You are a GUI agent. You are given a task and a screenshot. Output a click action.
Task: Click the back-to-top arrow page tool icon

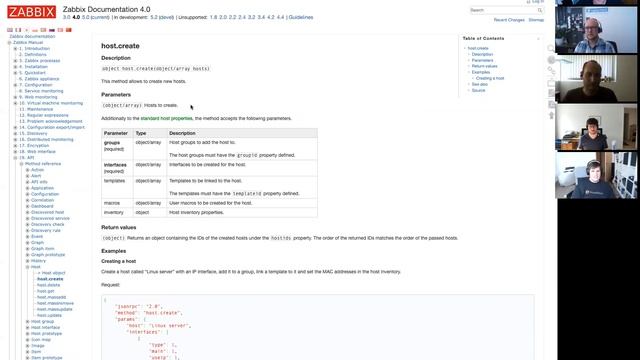pyautogui.click(x=551, y=116)
